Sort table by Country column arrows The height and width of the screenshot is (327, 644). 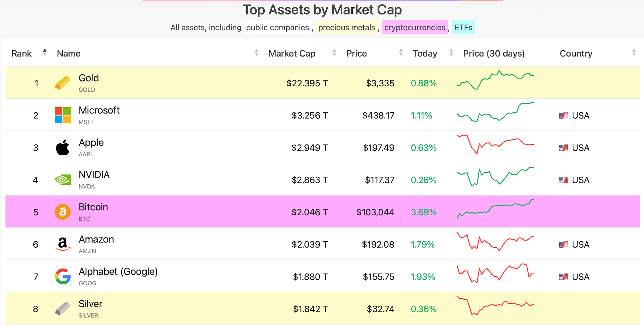point(634,53)
